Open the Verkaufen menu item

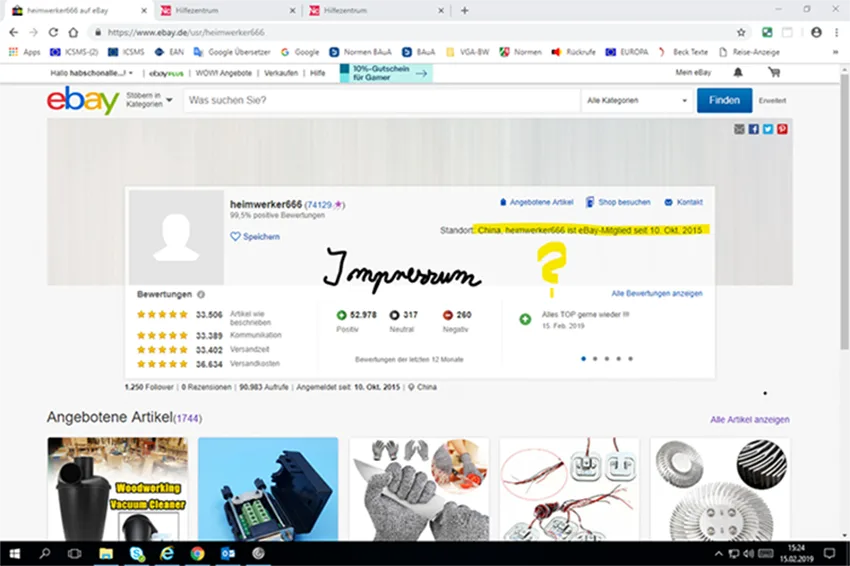tap(281, 73)
